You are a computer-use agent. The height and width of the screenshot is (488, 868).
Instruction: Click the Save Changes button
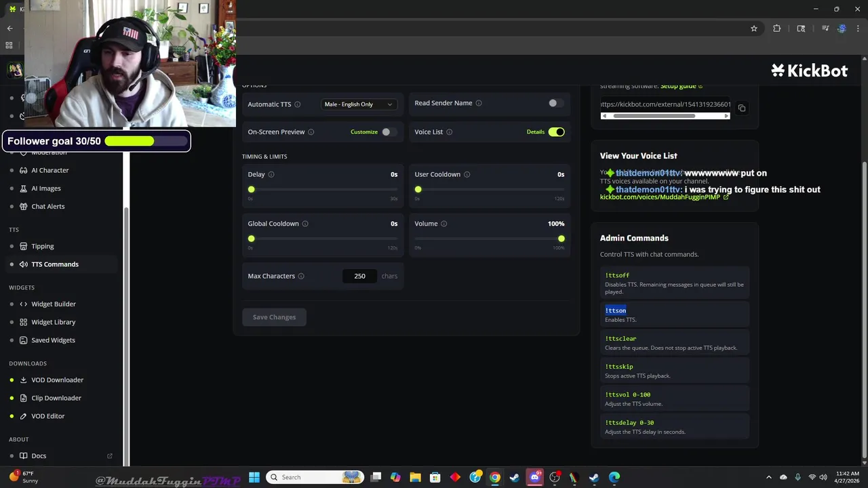click(274, 317)
